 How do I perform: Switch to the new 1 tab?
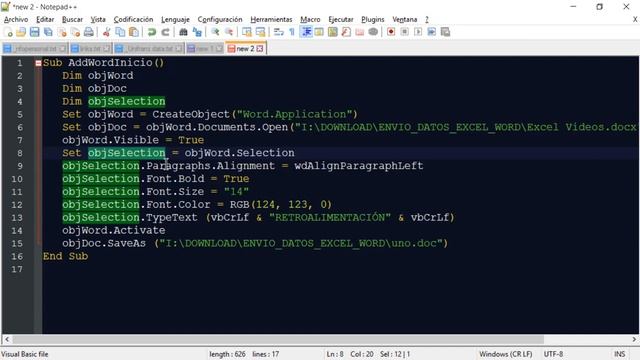click(204, 49)
